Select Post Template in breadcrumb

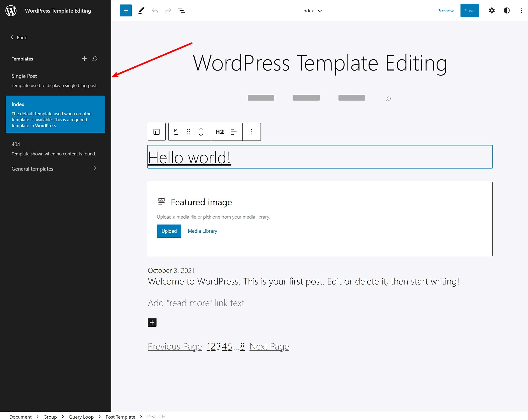point(120,417)
